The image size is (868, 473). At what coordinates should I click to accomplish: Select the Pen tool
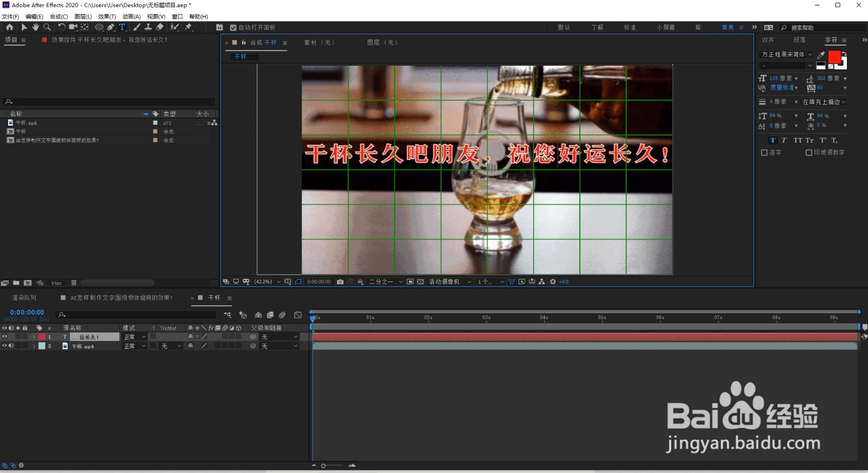[111, 27]
